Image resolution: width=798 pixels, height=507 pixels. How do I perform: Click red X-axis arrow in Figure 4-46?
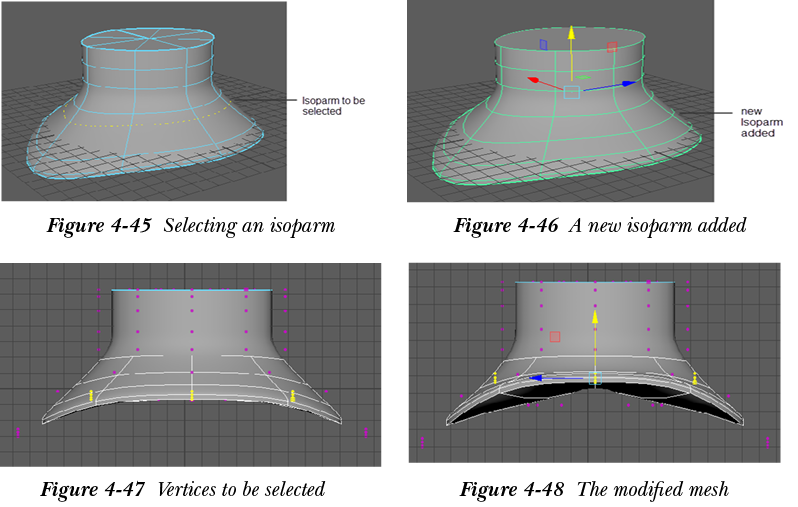point(536,80)
